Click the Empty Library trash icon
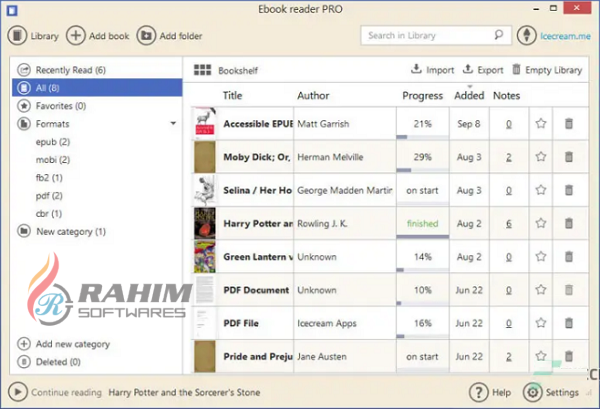600x409 pixels. [x=516, y=69]
